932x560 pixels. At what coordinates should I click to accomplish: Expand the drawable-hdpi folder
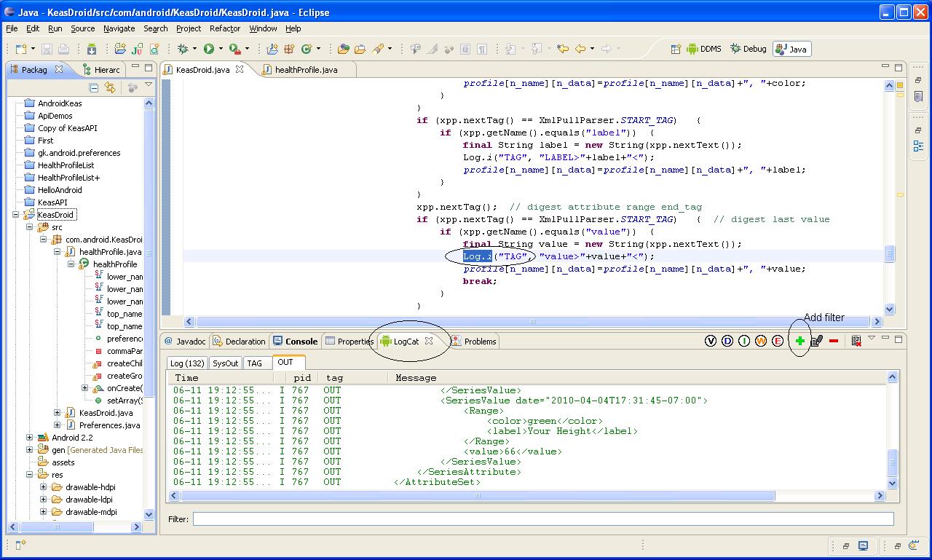click(44, 487)
